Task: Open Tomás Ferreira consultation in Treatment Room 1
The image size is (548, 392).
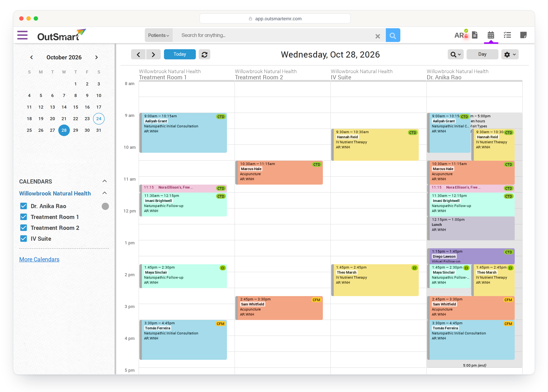Action: 183,340
